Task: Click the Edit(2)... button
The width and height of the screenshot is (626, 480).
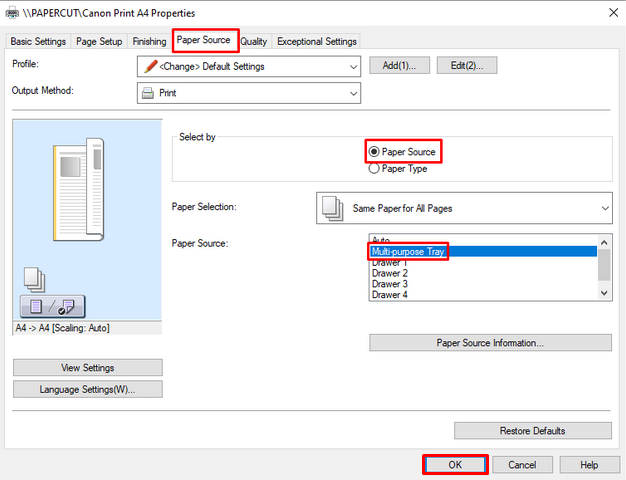Action: [467, 65]
